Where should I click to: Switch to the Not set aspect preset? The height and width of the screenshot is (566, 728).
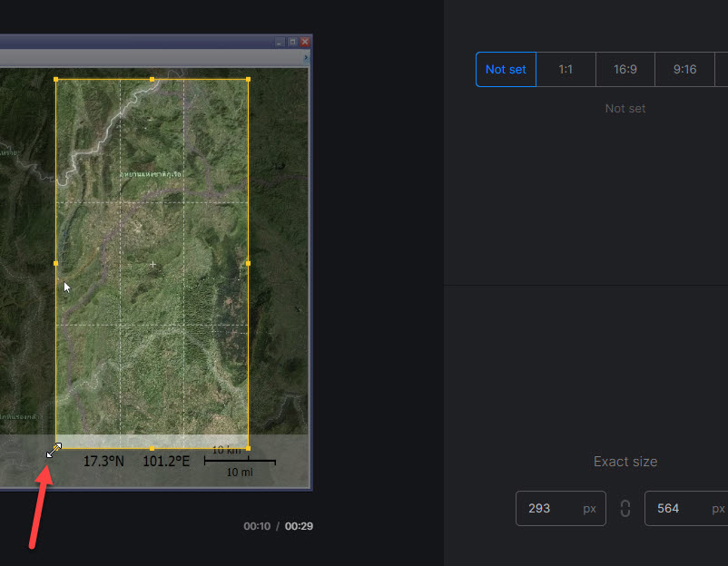coord(505,69)
